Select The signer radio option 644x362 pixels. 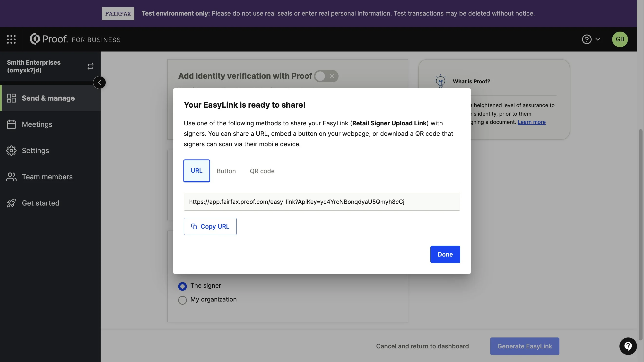tap(182, 286)
